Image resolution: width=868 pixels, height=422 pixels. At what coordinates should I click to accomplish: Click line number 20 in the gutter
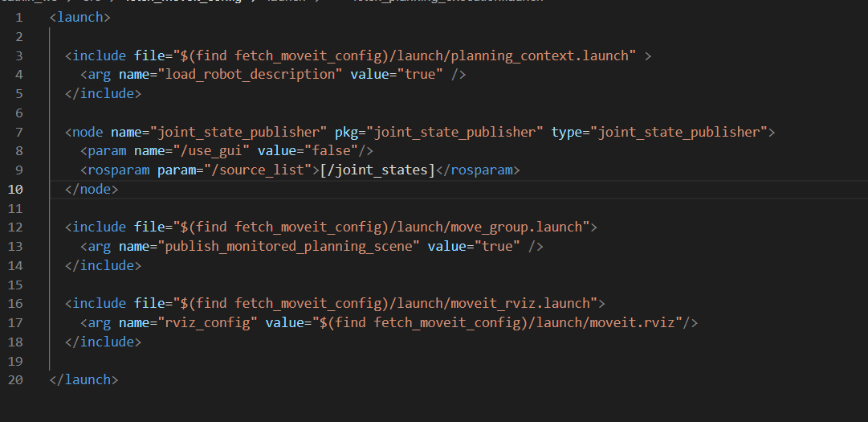(x=16, y=380)
